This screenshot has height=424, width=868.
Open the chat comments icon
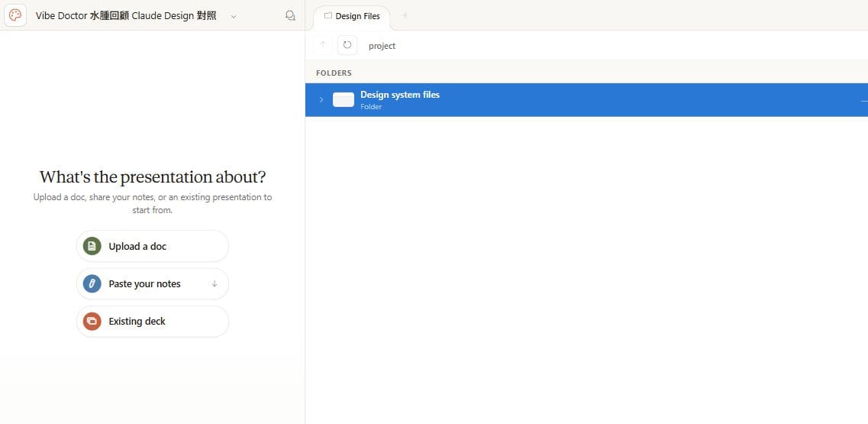290,15
